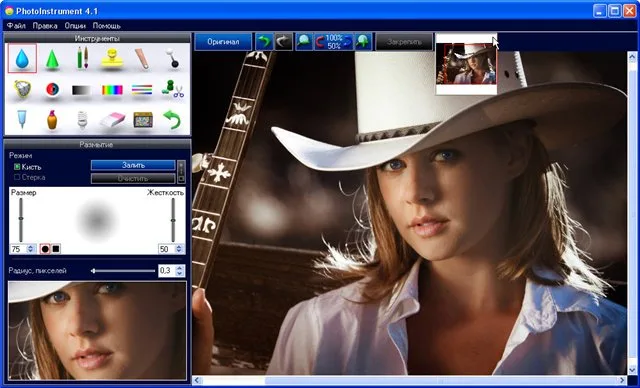This screenshot has width=640, height=388.
Task: Click the small dotted button beside Залить
Action: [x=182, y=172]
